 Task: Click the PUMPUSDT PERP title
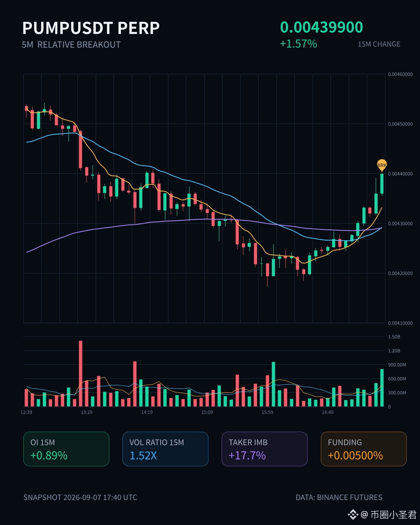coord(91,28)
